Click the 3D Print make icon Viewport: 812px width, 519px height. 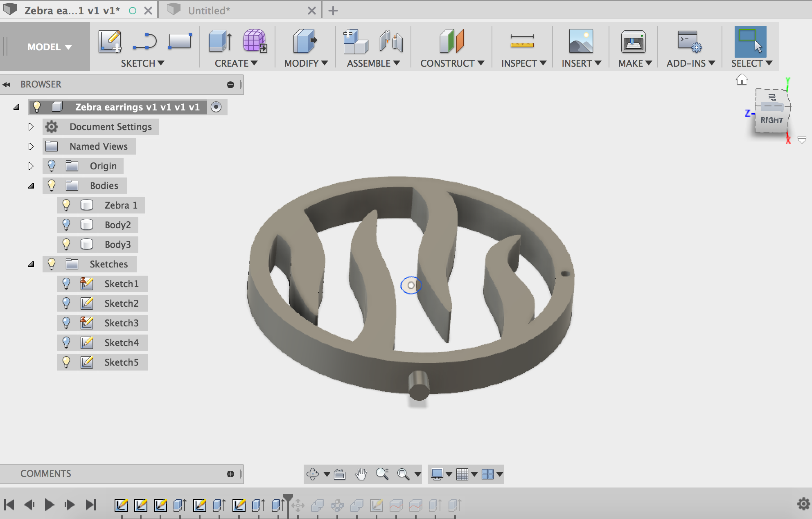click(x=633, y=41)
